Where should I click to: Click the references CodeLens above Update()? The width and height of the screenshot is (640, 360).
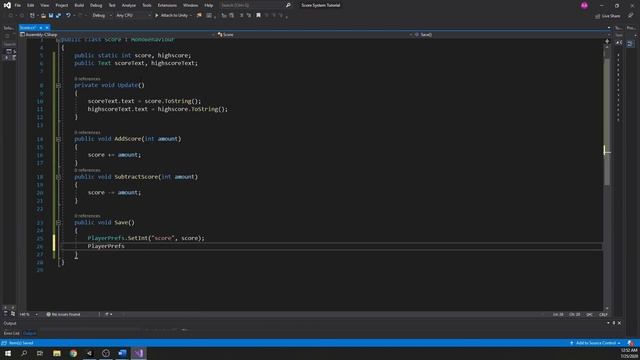pos(87,79)
